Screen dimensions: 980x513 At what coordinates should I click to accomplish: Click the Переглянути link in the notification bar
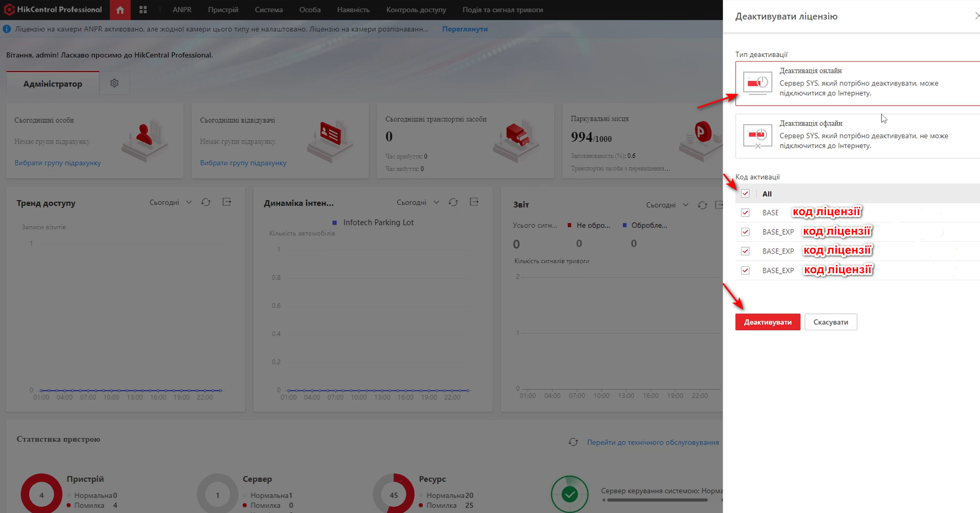tap(465, 29)
